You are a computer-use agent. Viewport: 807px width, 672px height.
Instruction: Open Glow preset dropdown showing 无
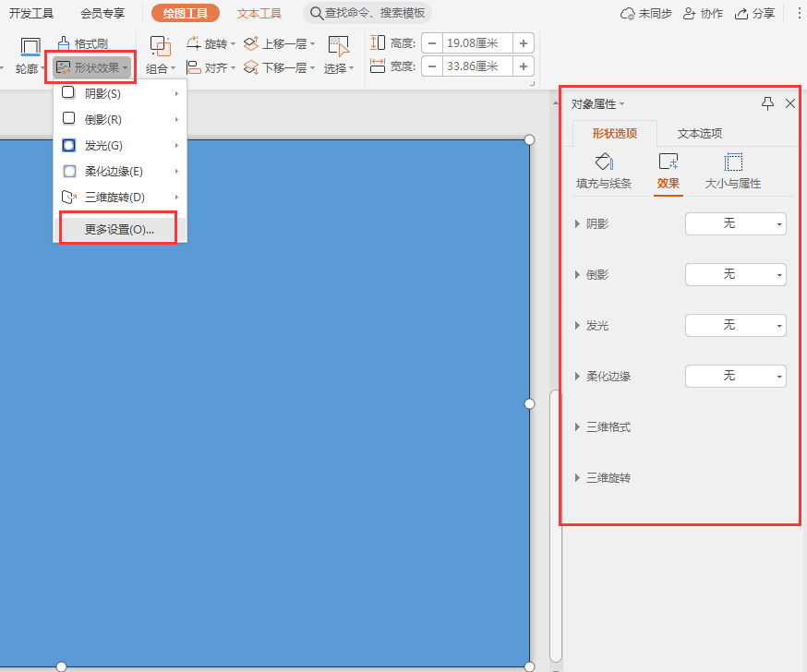coord(736,326)
